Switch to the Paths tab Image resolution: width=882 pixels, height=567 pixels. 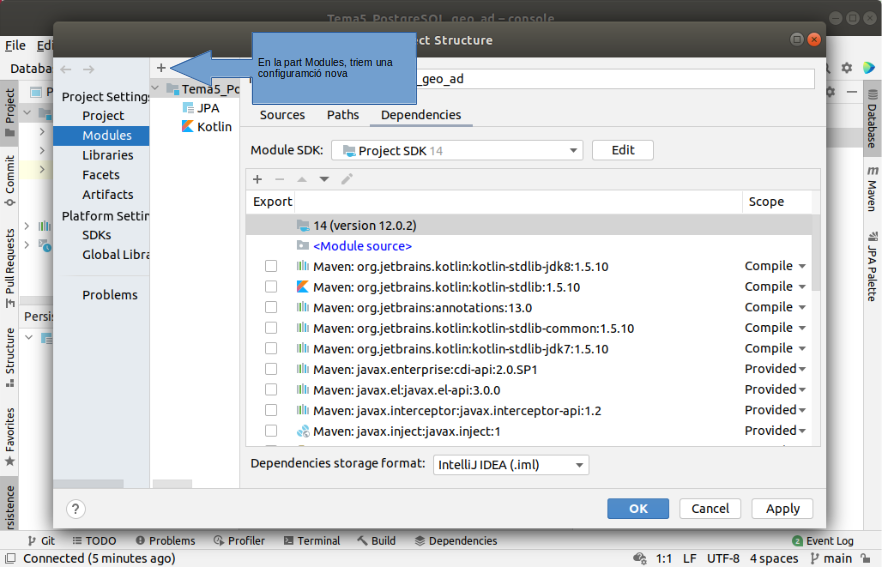coord(343,115)
